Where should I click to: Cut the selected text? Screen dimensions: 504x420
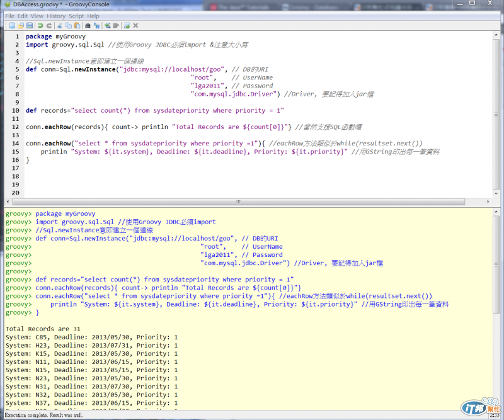pos(60,25)
